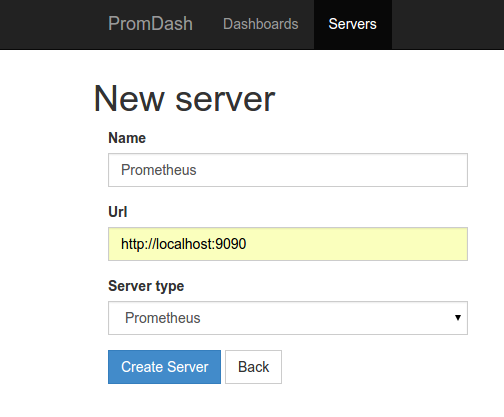This screenshot has width=504, height=417.
Task: Go back using the Back button
Action: coord(253,367)
